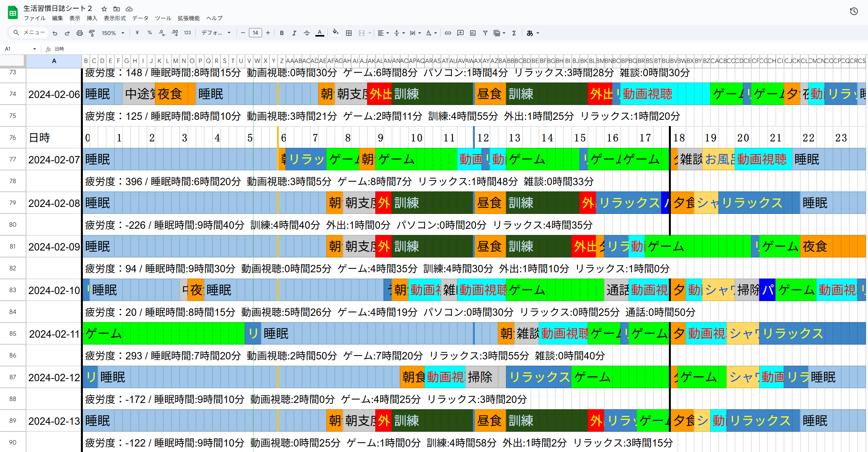Image resolution: width=868 pixels, height=452 pixels.
Task: Format cell as percent
Action: [x=150, y=33]
